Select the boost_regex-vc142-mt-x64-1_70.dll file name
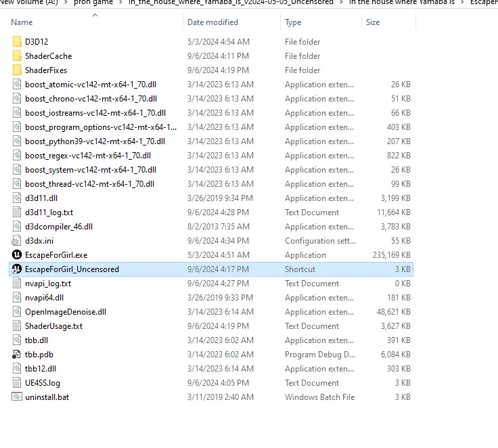498x448 pixels. pos(88,156)
